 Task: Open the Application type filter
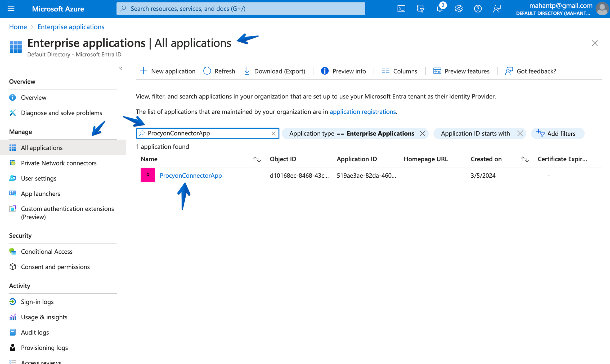(x=352, y=133)
